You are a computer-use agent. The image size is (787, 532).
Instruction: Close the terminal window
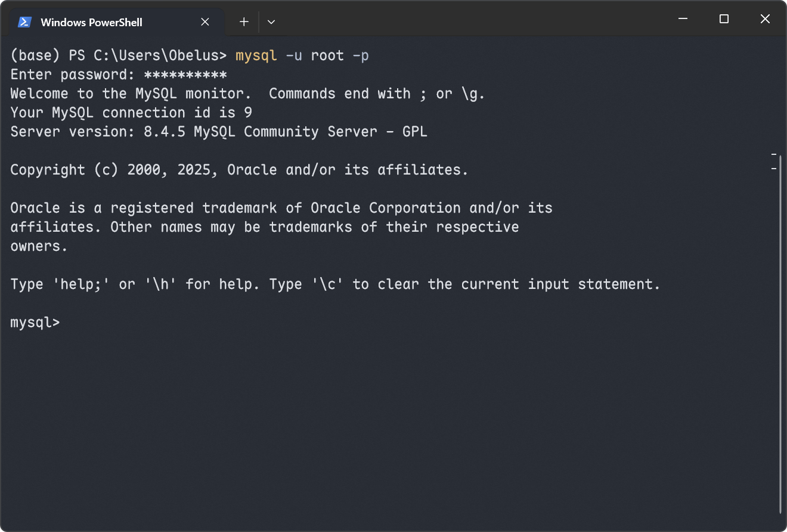(765, 19)
